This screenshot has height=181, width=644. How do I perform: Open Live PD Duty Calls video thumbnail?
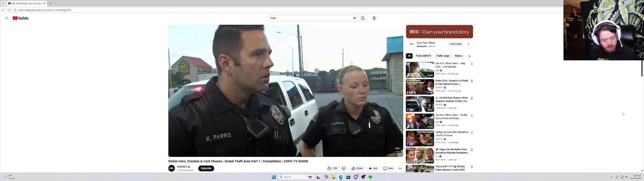[420, 70]
